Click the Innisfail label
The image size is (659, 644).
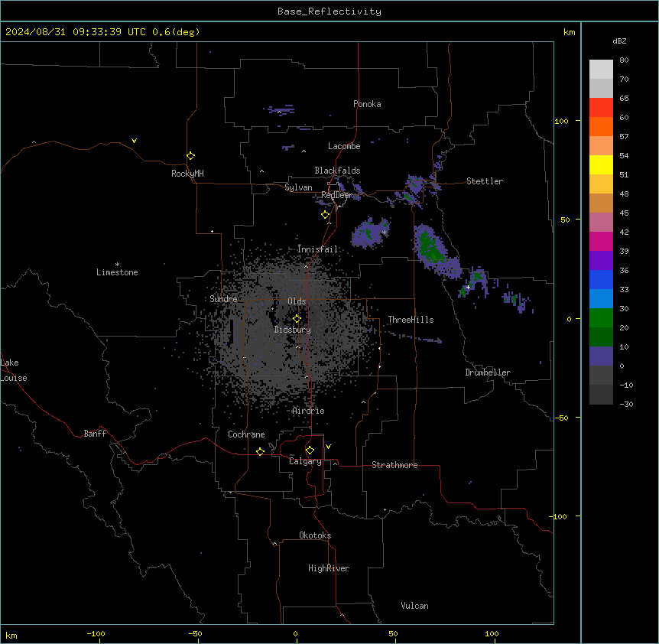coord(317,249)
